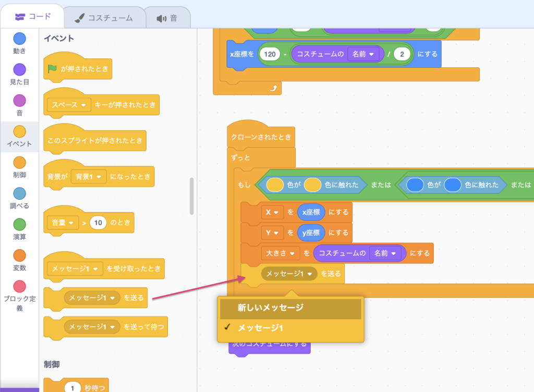534x392 pixels.
Task: Open 名前 dropdown in the 大きさ block
Action: tap(385, 253)
